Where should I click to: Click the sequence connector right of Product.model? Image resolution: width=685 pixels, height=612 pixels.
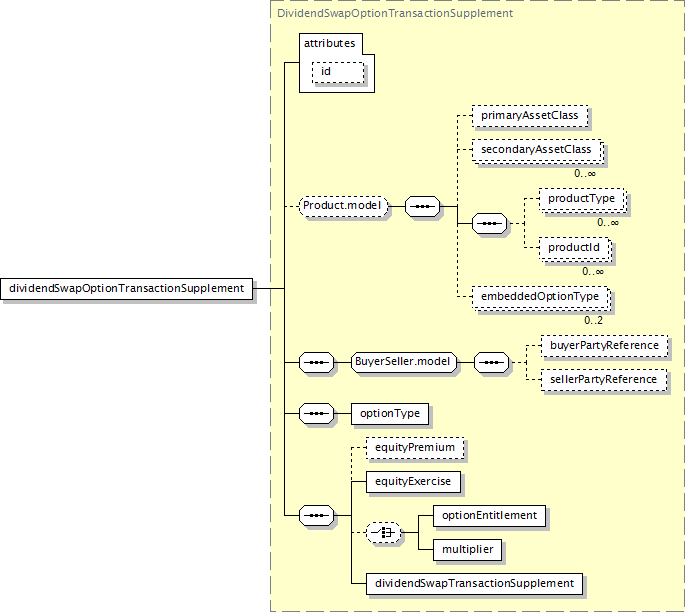(424, 207)
